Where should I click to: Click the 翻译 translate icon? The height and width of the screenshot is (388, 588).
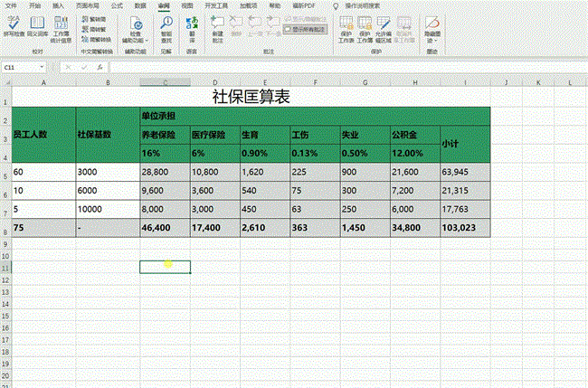[x=192, y=27]
